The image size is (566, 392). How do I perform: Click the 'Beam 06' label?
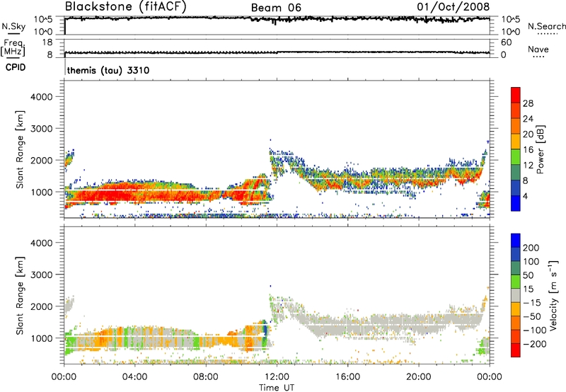click(276, 8)
